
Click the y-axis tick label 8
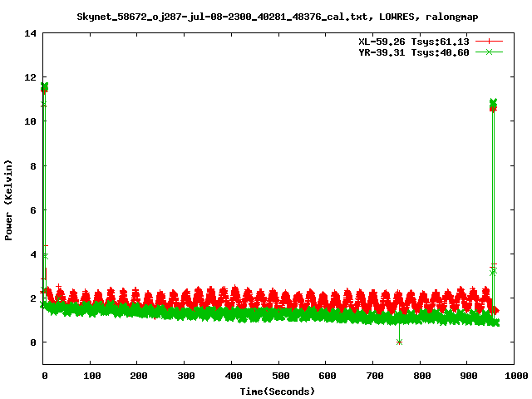(33, 166)
